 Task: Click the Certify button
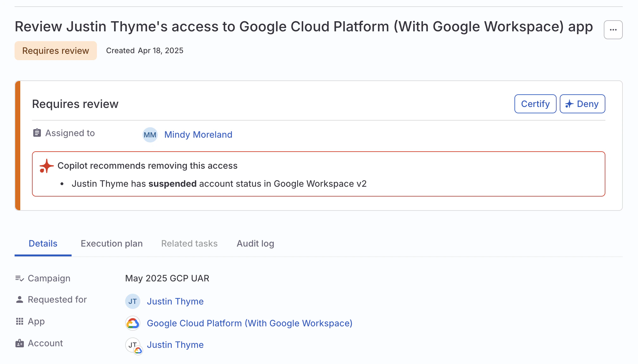point(535,104)
